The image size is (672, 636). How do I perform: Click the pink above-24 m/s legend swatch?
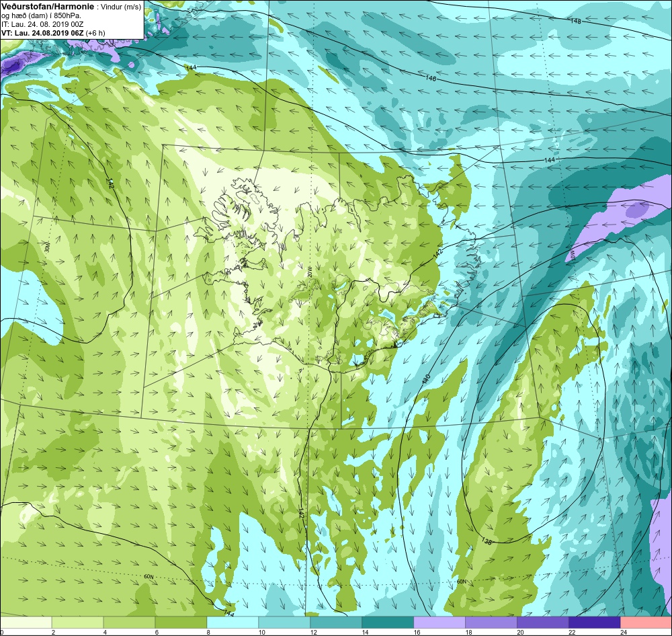click(x=646, y=623)
